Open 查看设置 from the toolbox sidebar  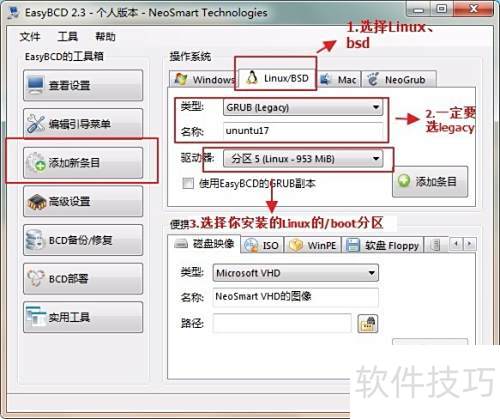click(83, 85)
